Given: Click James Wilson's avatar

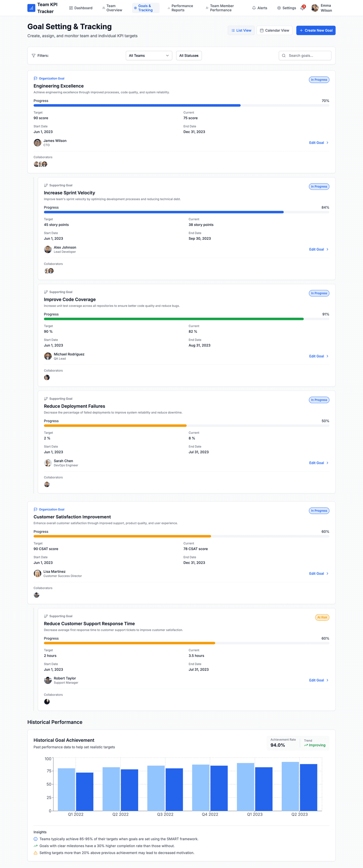Looking at the screenshot, I should pyautogui.click(x=37, y=142).
